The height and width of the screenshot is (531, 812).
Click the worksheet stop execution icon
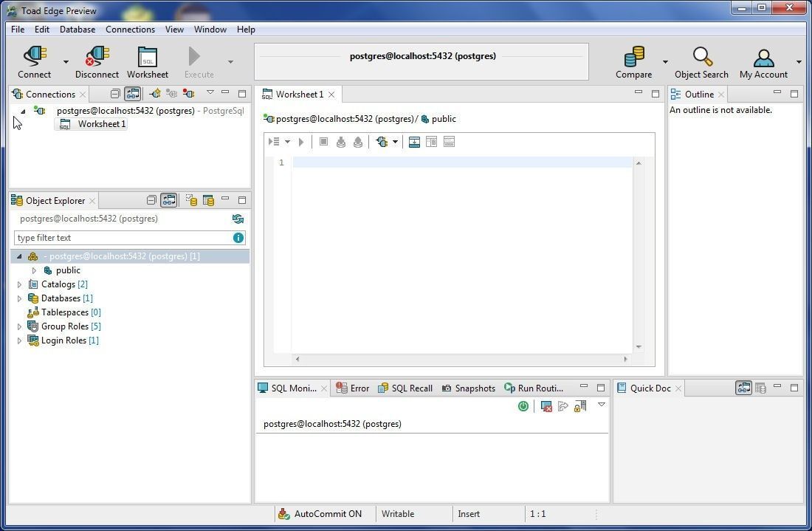click(x=323, y=141)
